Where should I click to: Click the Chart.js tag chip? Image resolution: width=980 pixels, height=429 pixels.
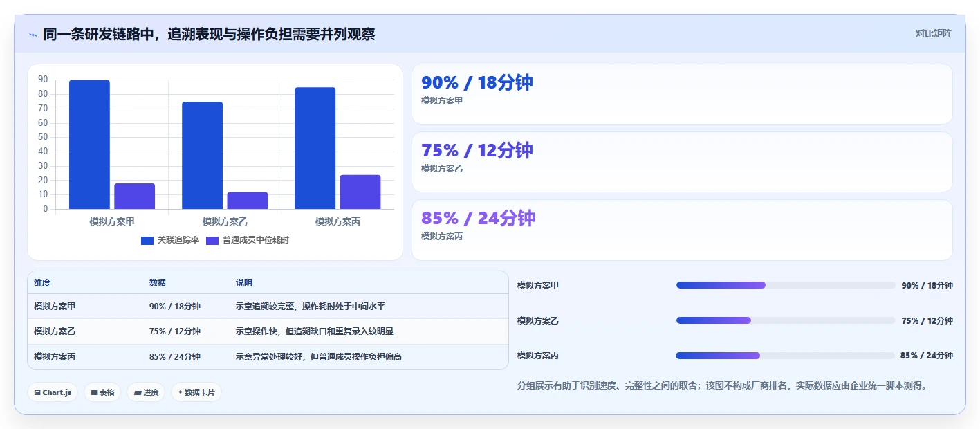pos(53,392)
